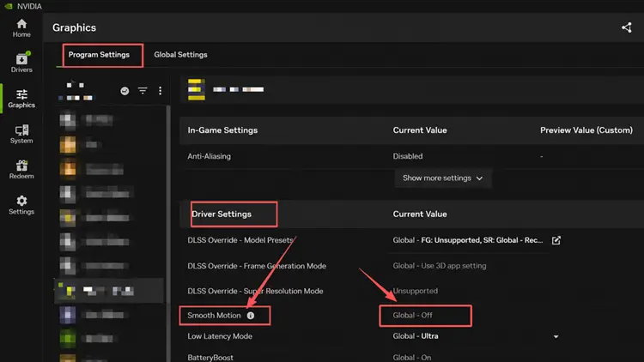
Task: Expand Show more settings
Action: coord(443,178)
